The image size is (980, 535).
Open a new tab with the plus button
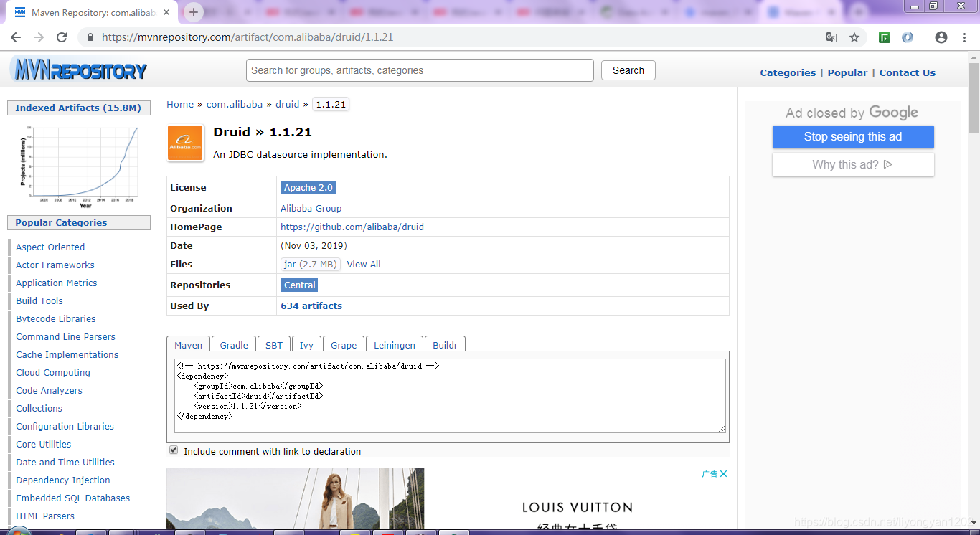194,12
